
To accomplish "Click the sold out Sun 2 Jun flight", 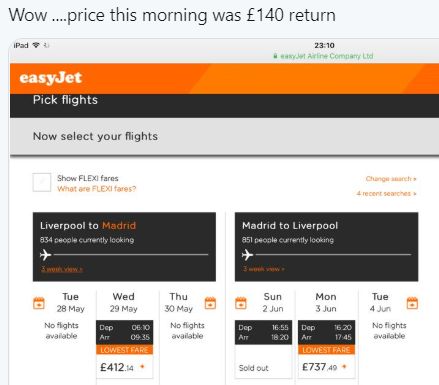I will click(x=264, y=349).
